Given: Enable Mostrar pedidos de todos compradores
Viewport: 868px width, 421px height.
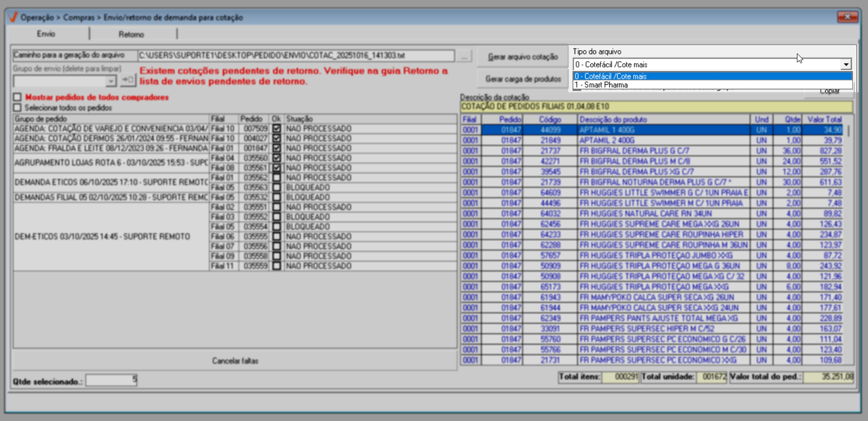Looking at the screenshot, I should (x=18, y=97).
